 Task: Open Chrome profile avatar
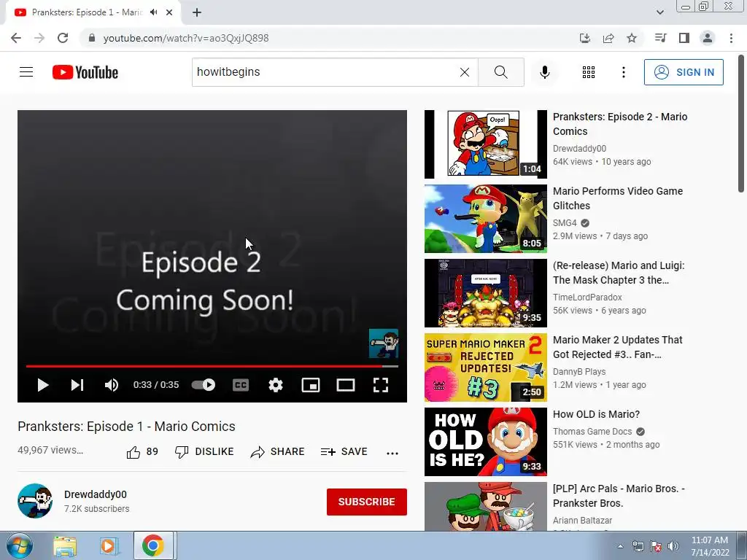[708, 38]
